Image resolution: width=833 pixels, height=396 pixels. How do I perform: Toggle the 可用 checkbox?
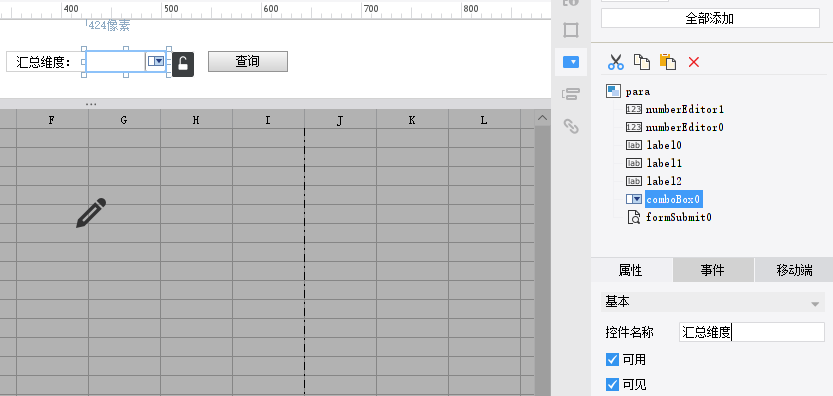pos(613,360)
